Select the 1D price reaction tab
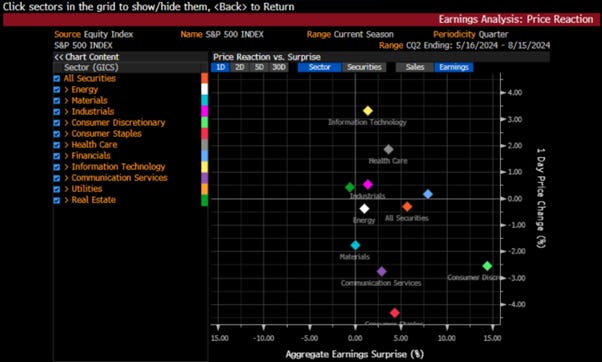Screen dimensions: 602x362 click(x=220, y=67)
